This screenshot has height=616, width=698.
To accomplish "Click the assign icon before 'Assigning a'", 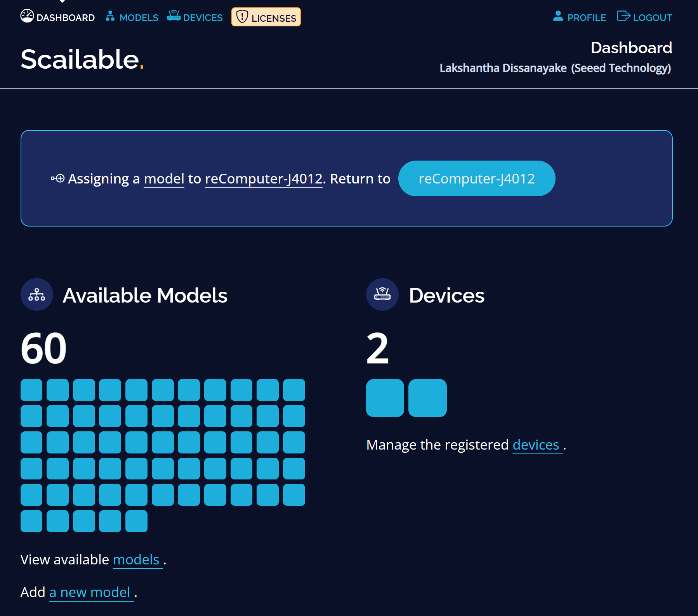I will point(57,178).
